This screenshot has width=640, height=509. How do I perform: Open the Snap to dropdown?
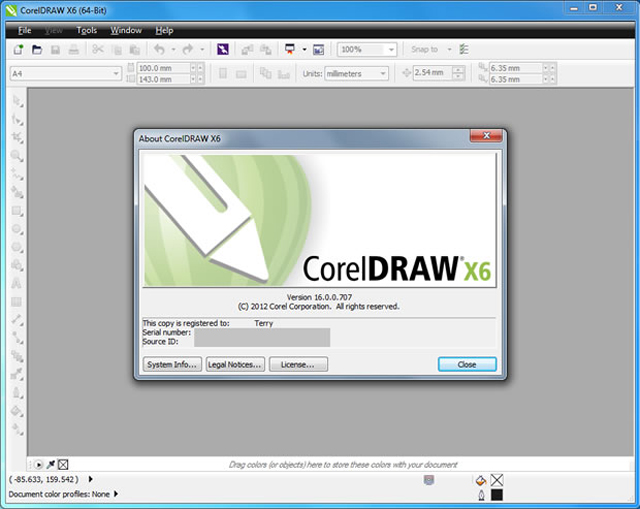(449, 50)
